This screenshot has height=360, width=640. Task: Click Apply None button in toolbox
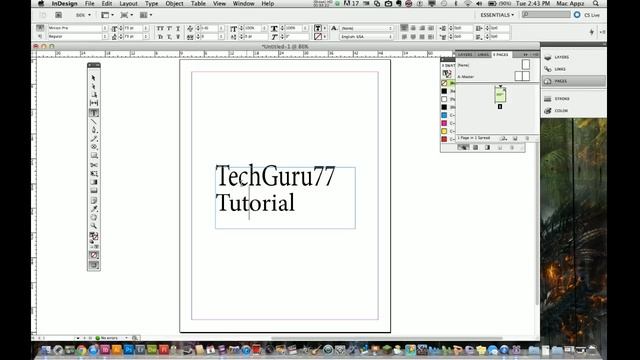(93, 255)
